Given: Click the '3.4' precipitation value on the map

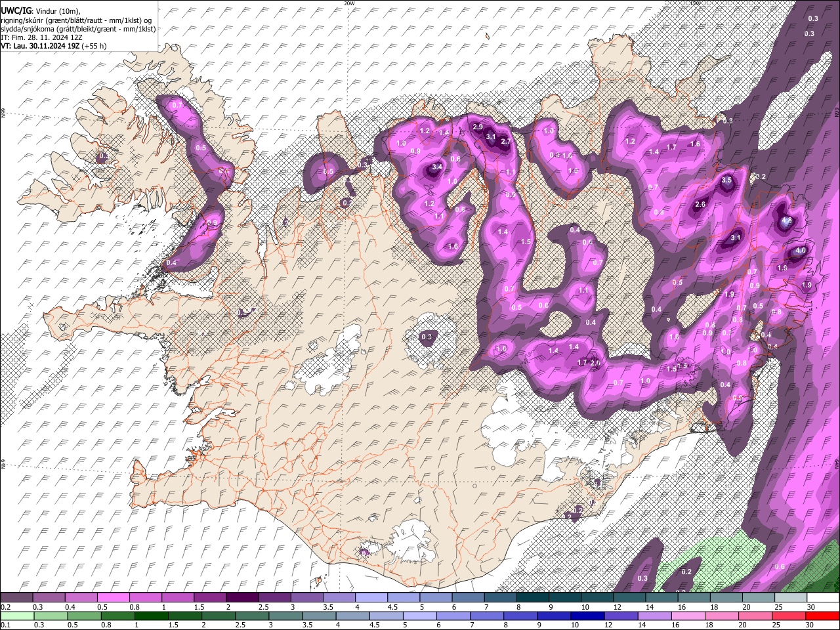Looking at the screenshot, I should tap(437, 167).
